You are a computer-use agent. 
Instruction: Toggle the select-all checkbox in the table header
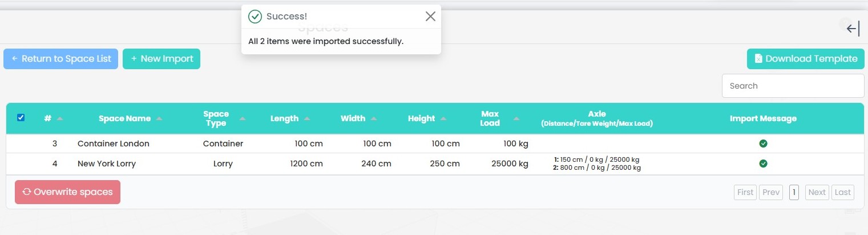pyautogui.click(x=21, y=117)
